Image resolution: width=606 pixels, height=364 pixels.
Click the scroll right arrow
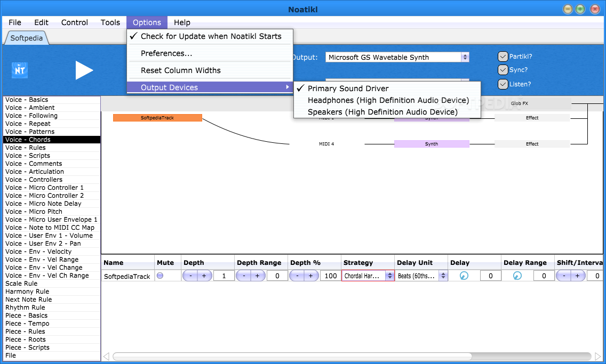598,356
